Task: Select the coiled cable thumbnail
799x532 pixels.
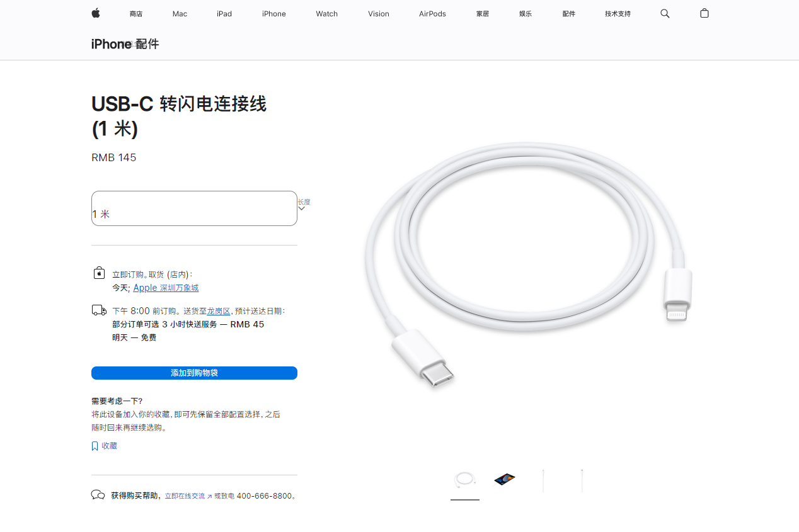Action: click(465, 480)
